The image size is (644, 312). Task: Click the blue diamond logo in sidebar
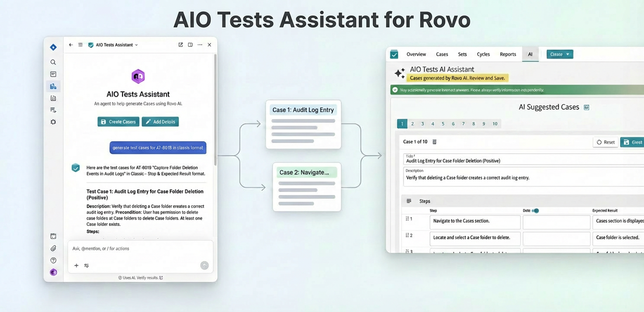53,47
